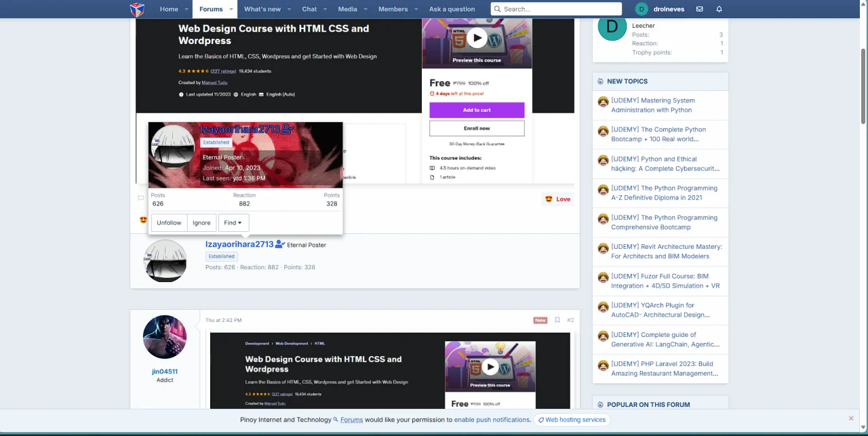Open the avatar beside Python and Ethical häcking topic

(x=603, y=160)
